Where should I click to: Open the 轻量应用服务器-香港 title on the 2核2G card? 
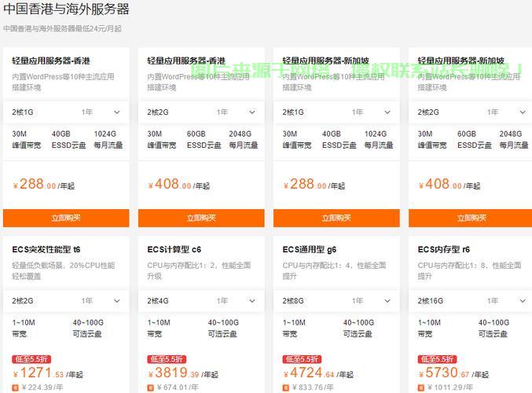point(186,61)
